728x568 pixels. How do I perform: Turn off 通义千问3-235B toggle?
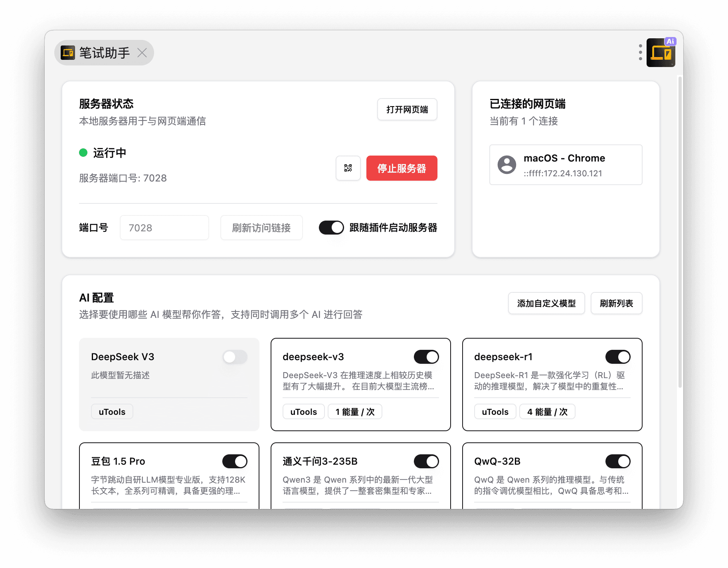(426, 461)
